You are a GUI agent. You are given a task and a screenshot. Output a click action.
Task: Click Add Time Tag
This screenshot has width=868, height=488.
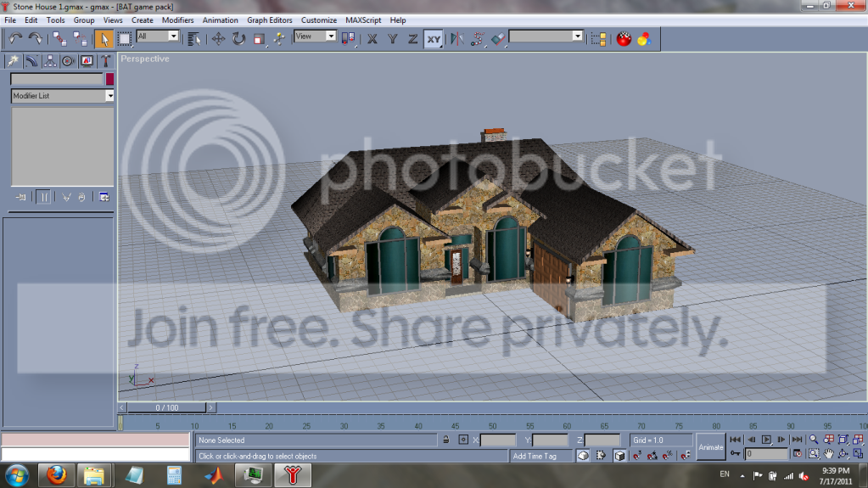pos(535,456)
